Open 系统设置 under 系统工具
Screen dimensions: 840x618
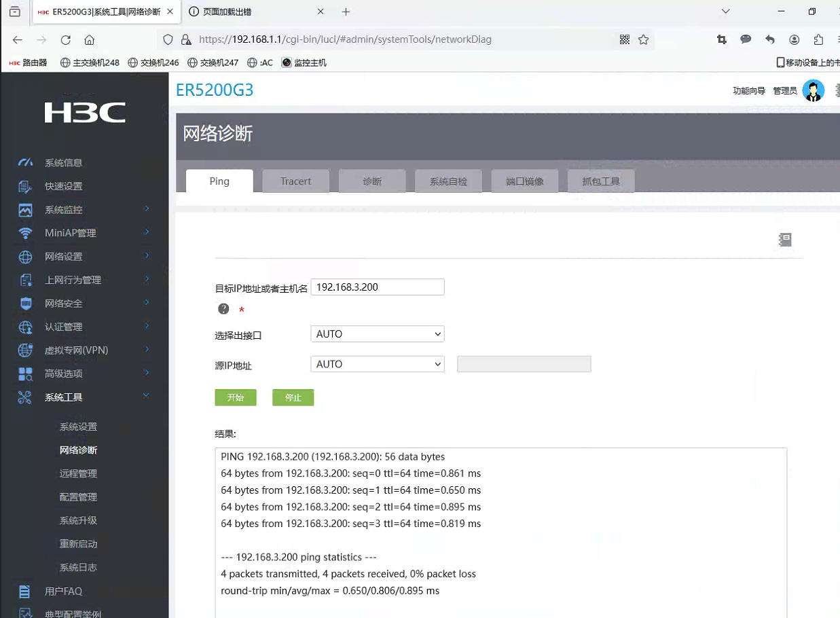78,427
